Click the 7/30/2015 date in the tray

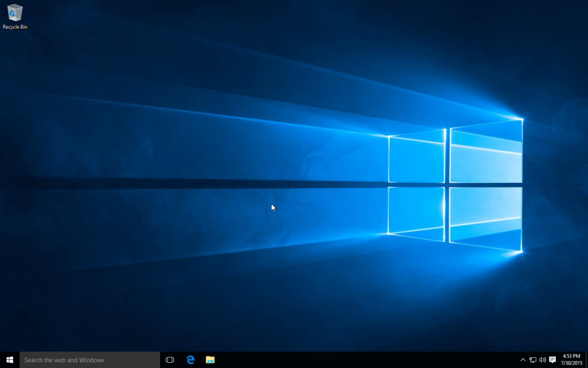pyautogui.click(x=572, y=363)
